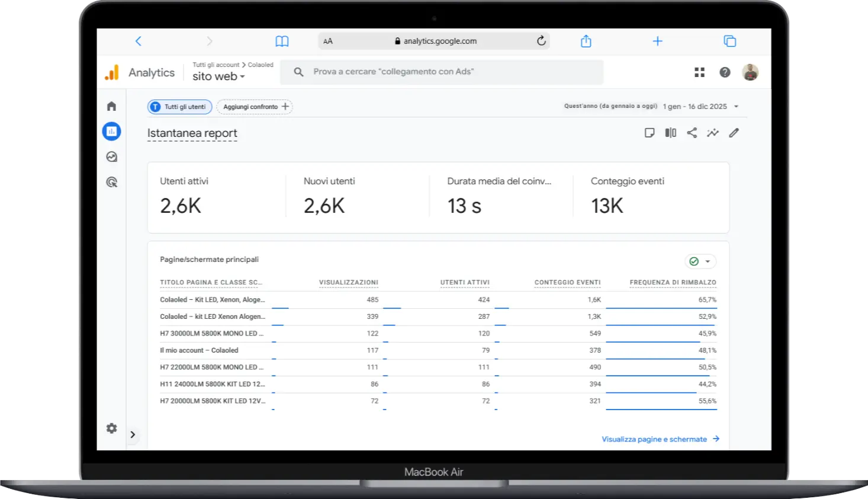
Task: Open Admin settings gear icon
Action: (111, 428)
